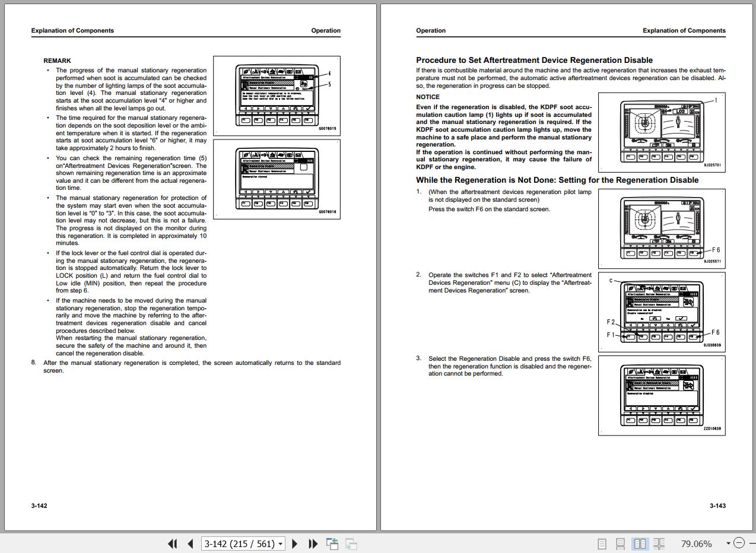
Task: Switch to single page layout
Action: click(602, 544)
